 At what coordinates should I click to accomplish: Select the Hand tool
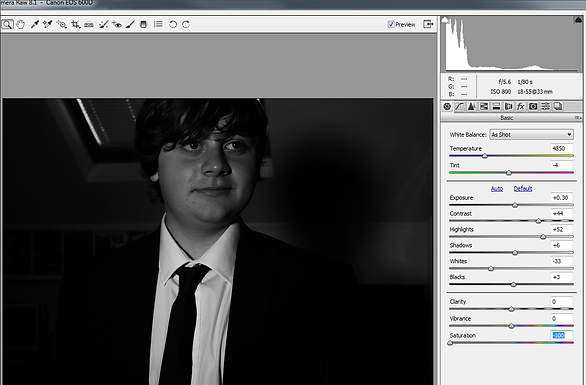(21, 24)
